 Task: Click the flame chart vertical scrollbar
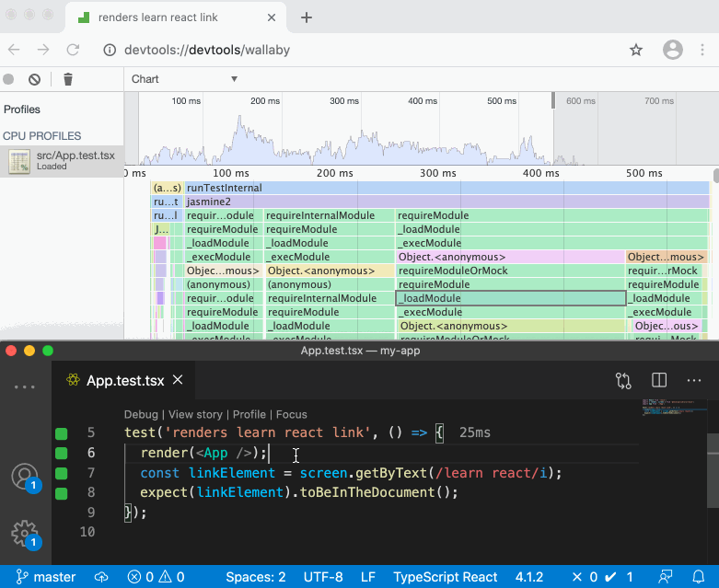[716, 176]
